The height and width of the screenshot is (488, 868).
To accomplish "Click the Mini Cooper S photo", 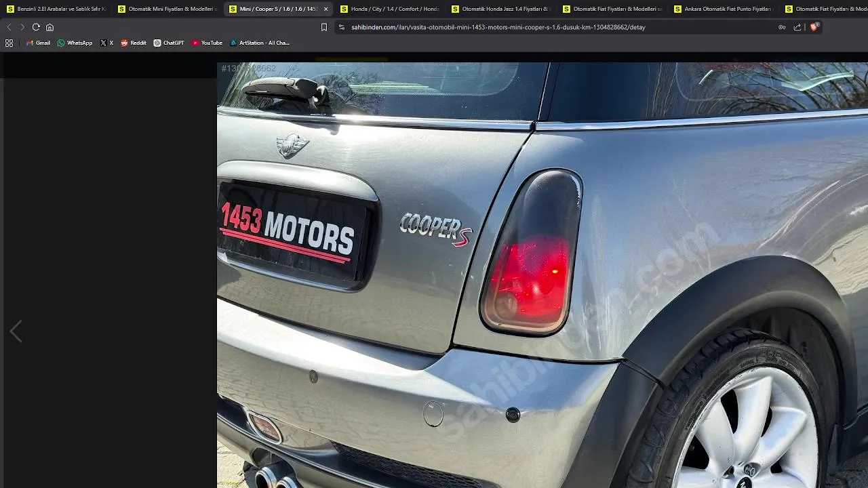I will pyautogui.click(x=542, y=274).
